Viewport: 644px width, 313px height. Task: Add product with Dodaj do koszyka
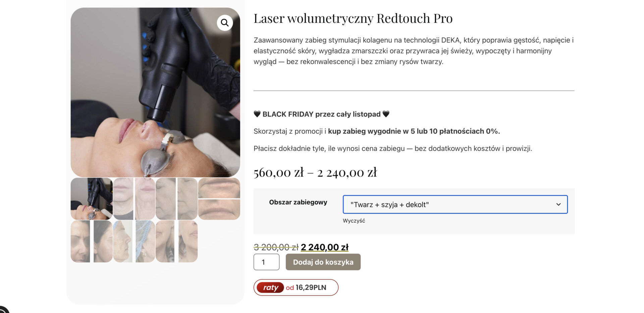[323, 262]
